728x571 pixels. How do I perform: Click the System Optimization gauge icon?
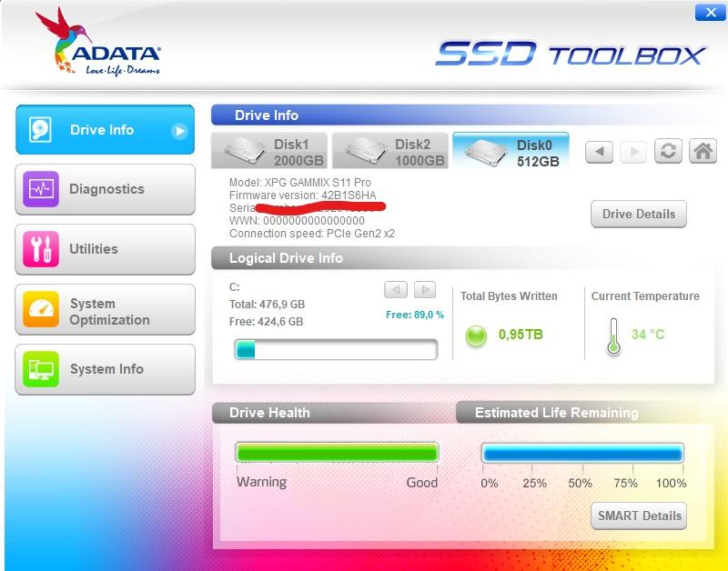41,309
